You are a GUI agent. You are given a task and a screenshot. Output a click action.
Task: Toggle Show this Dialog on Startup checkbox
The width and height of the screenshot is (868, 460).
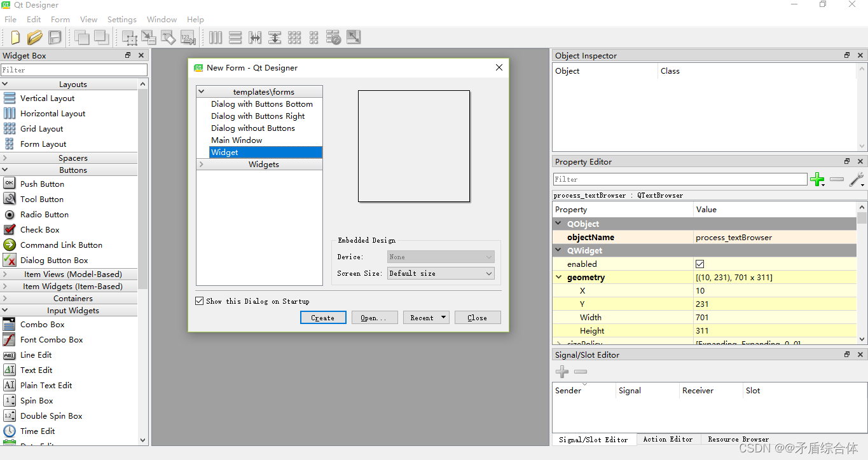pyautogui.click(x=200, y=301)
